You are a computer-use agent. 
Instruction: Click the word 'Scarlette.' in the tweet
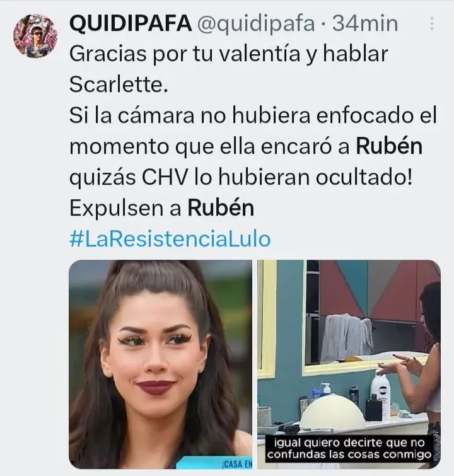(119, 84)
